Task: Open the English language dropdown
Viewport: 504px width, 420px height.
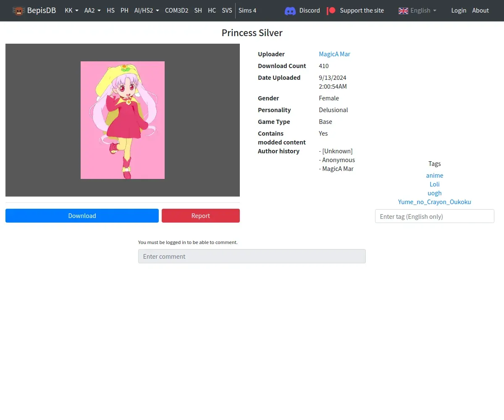Action: pyautogui.click(x=417, y=10)
